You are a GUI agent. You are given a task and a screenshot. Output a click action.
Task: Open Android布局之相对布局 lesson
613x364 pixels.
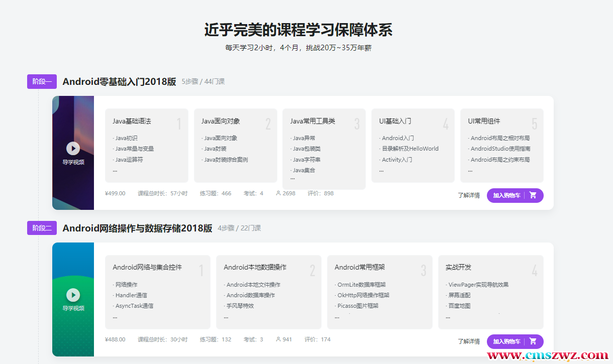[500, 138]
